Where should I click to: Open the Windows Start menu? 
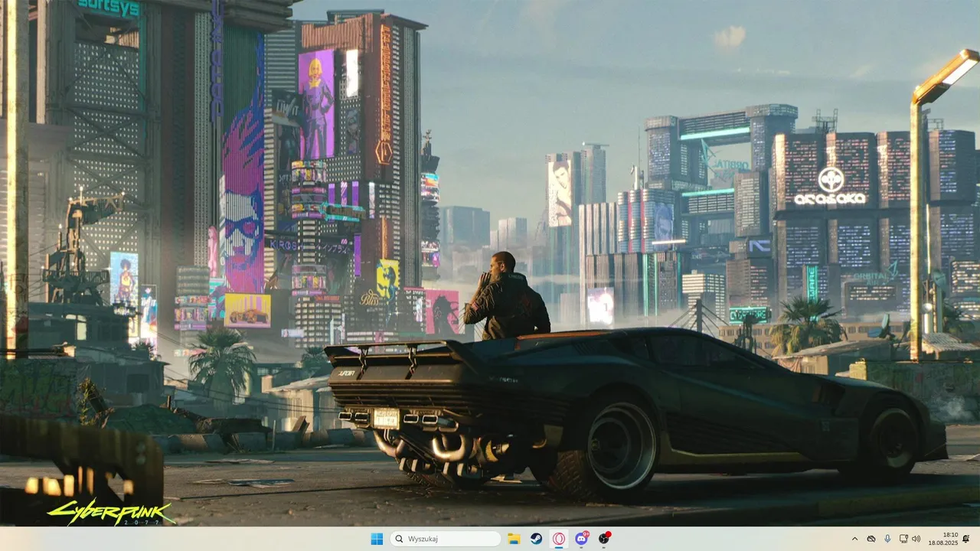tap(377, 539)
